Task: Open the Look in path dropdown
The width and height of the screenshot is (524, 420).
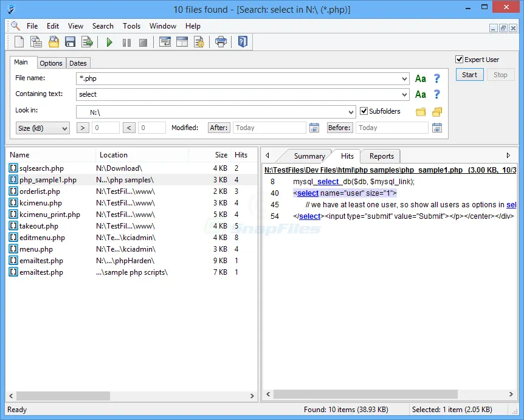Action: [351, 112]
